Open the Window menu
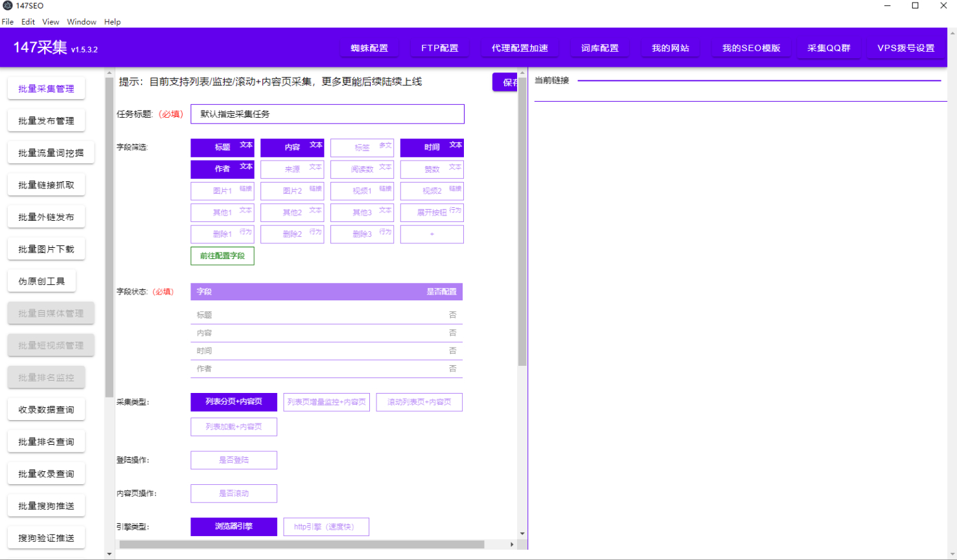Screen dimensions: 957x560 point(82,22)
